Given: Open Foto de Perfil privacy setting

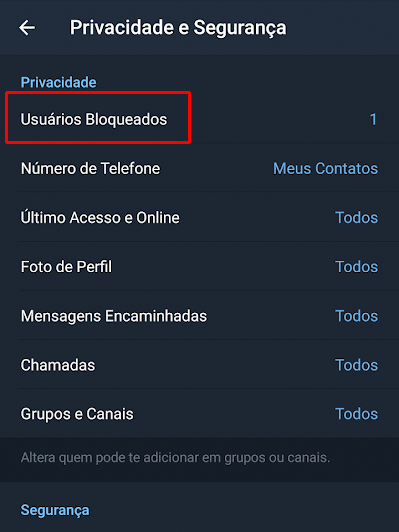Looking at the screenshot, I should click(200, 267).
